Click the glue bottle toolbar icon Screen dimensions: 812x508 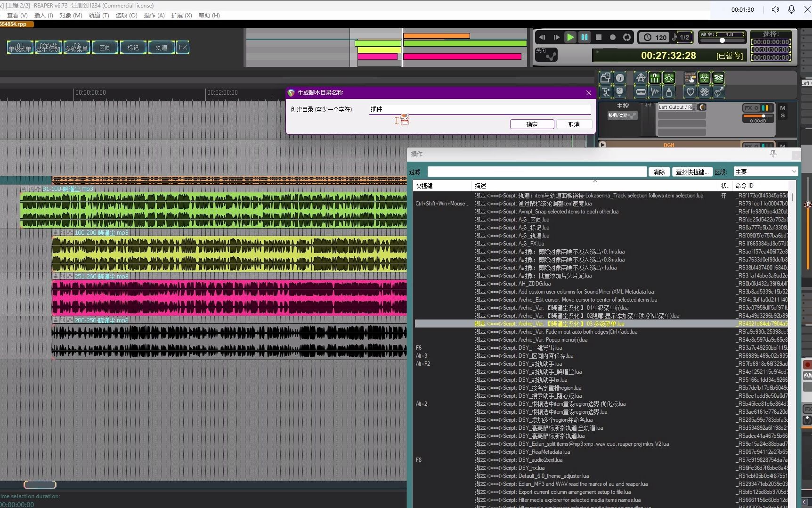669,91
